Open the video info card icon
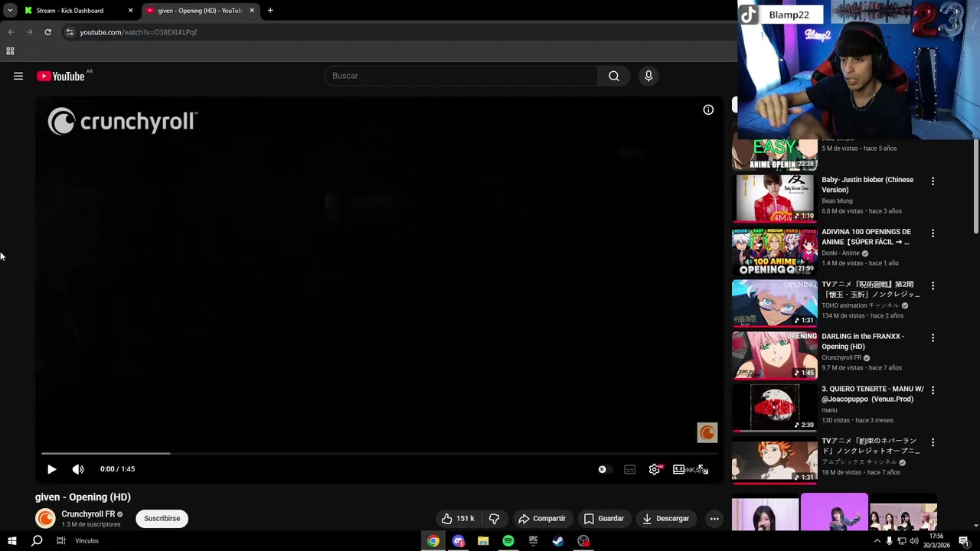 tap(708, 109)
